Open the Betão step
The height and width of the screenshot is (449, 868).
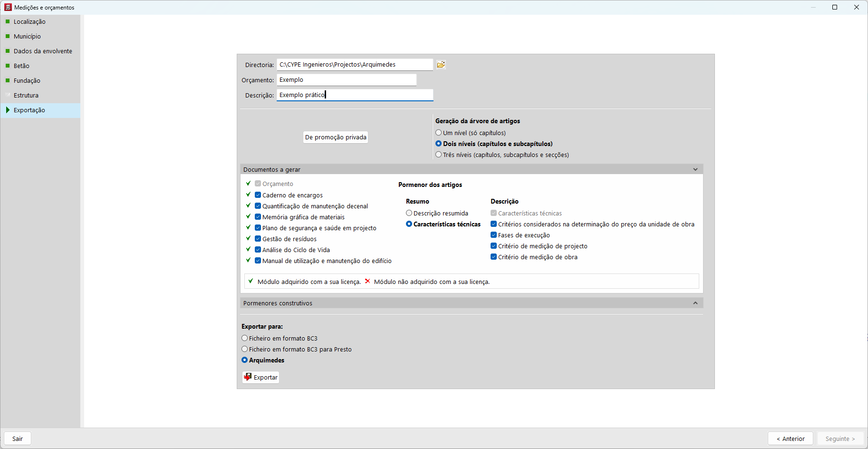click(x=40, y=66)
